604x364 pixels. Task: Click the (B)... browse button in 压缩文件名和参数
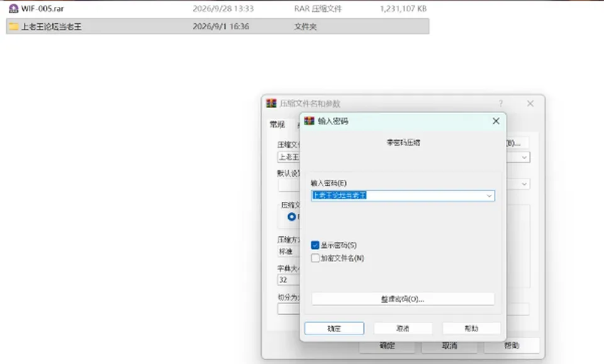coord(517,143)
